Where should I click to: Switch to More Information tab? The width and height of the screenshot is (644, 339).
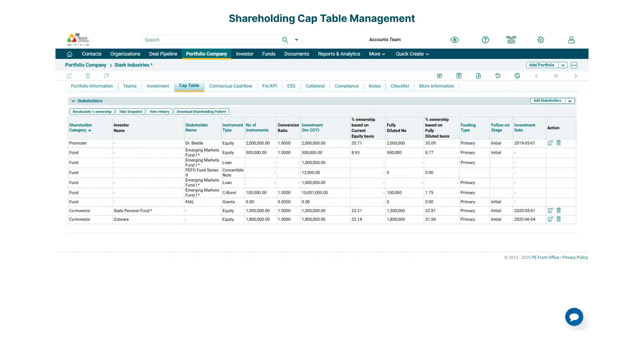click(x=437, y=86)
